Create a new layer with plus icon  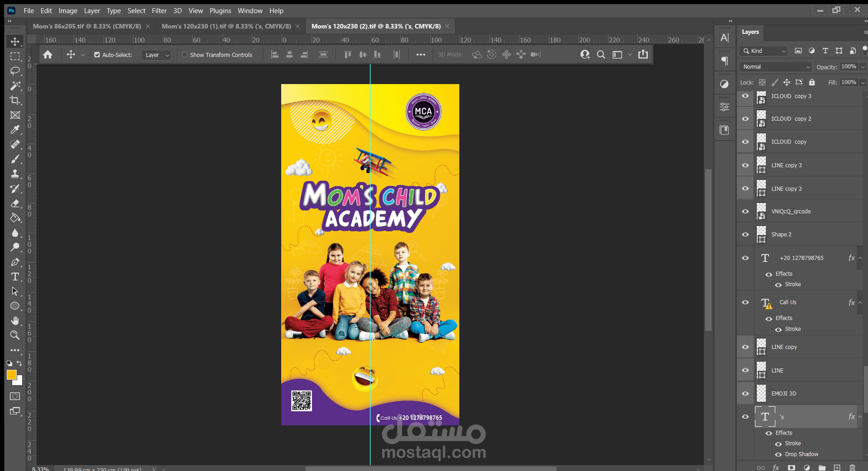[x=837, y=467]
